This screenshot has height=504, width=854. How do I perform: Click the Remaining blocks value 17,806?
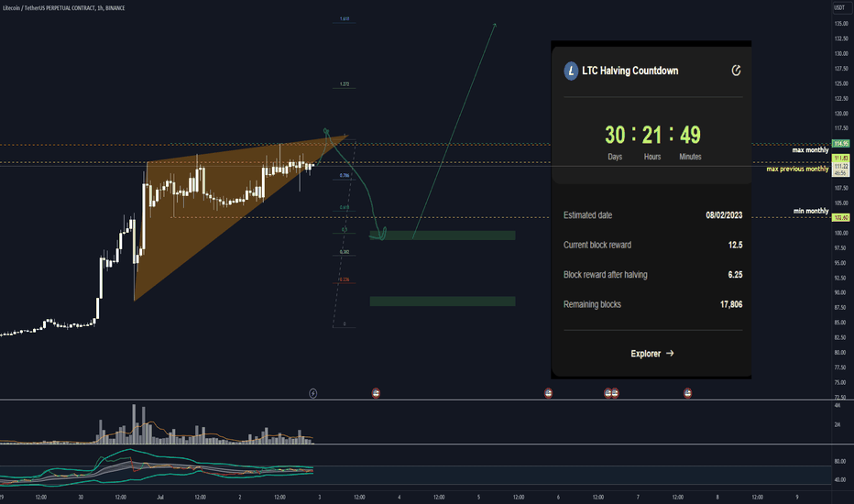(x=731, y=304)
